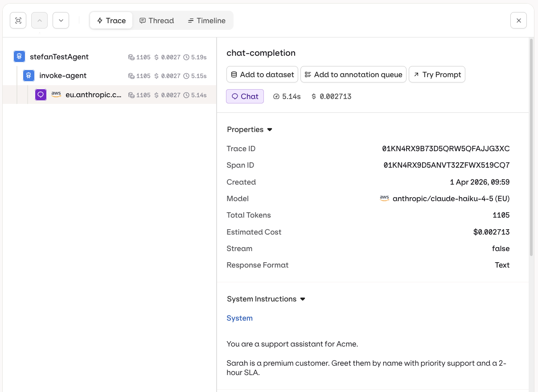Click the fullscreen expand icon button
The width and height of the screenshot is (538, 392).
18,21
